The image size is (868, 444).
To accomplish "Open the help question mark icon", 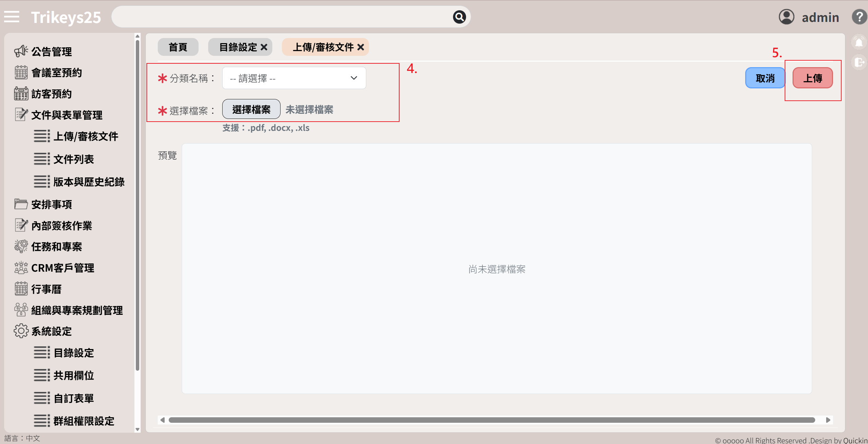I will [859, 17].
